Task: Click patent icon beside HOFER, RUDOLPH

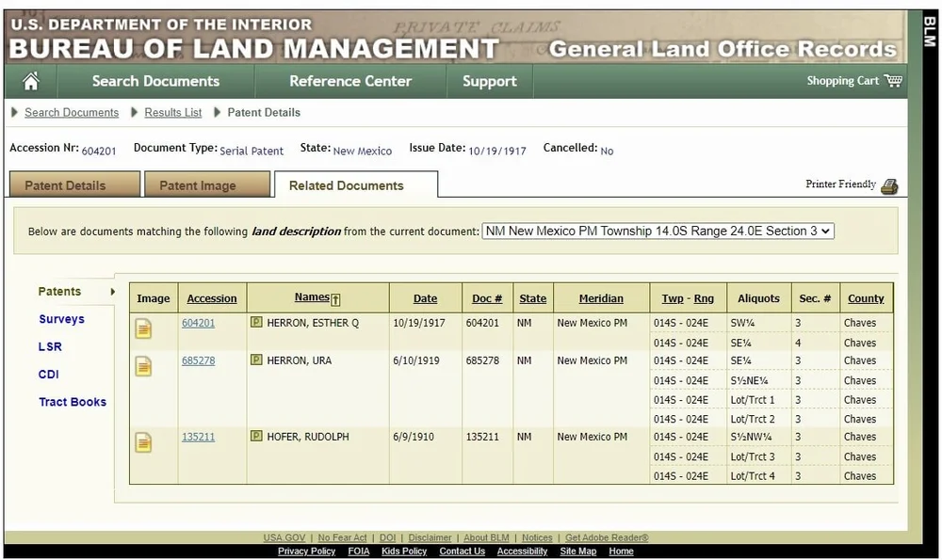Action: 256,437
